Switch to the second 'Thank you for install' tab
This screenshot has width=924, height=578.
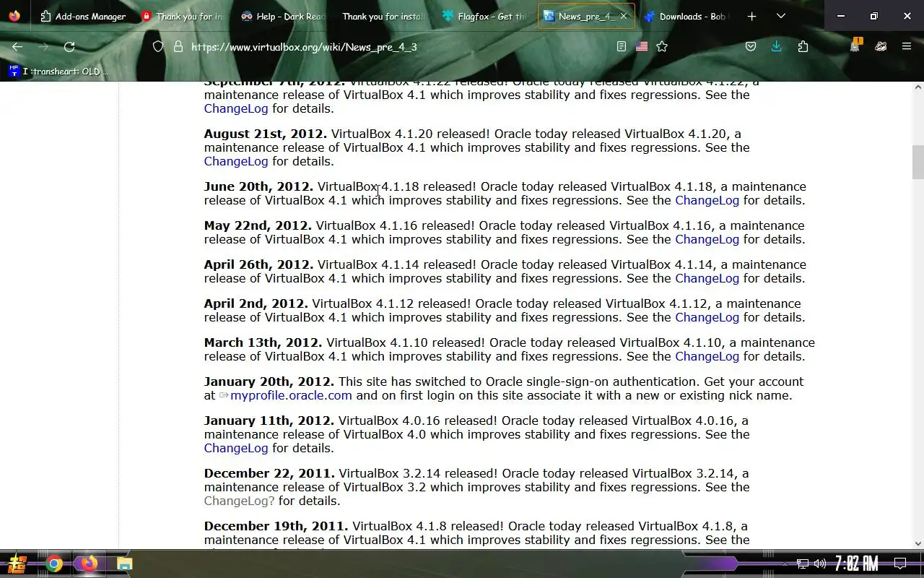click(x=385, y=16)
